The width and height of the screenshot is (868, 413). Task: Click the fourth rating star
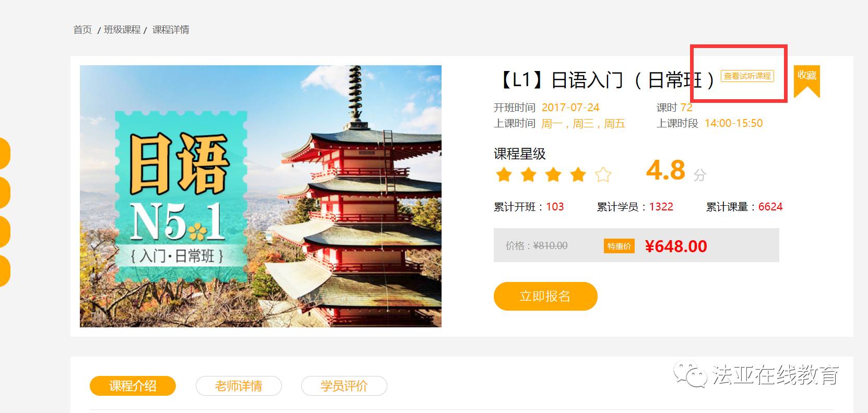click(578, 174)
